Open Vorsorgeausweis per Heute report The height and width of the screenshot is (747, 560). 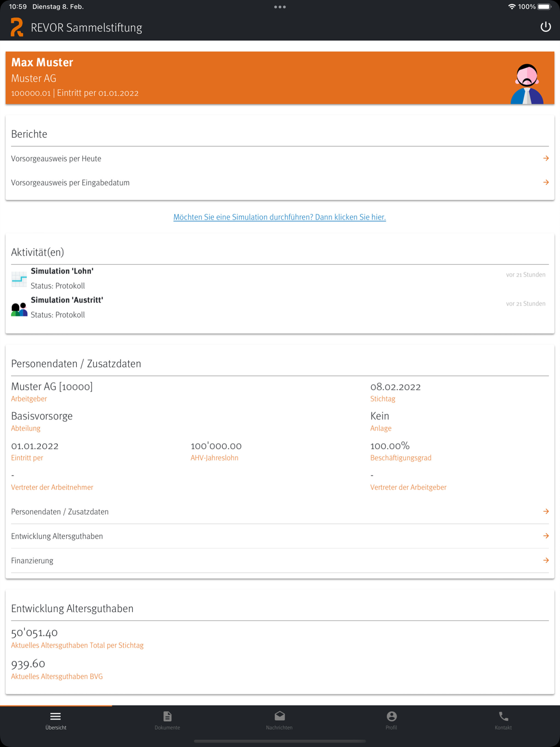tap(280, 158)
